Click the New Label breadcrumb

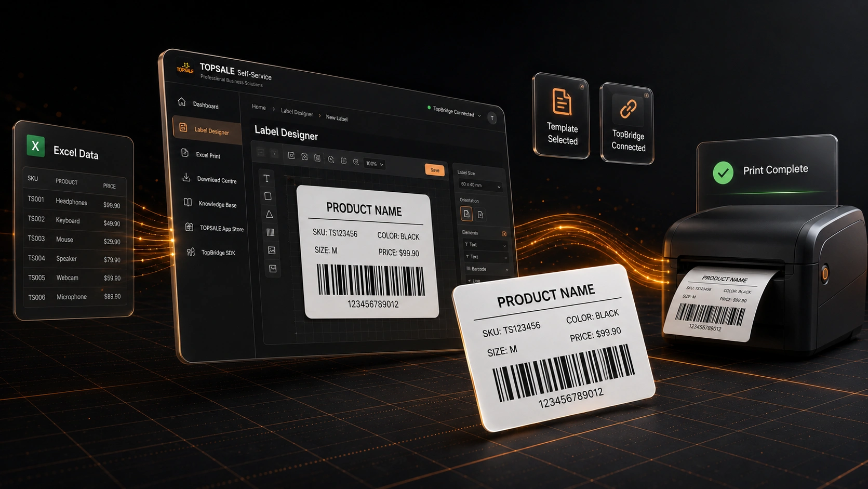337,118
